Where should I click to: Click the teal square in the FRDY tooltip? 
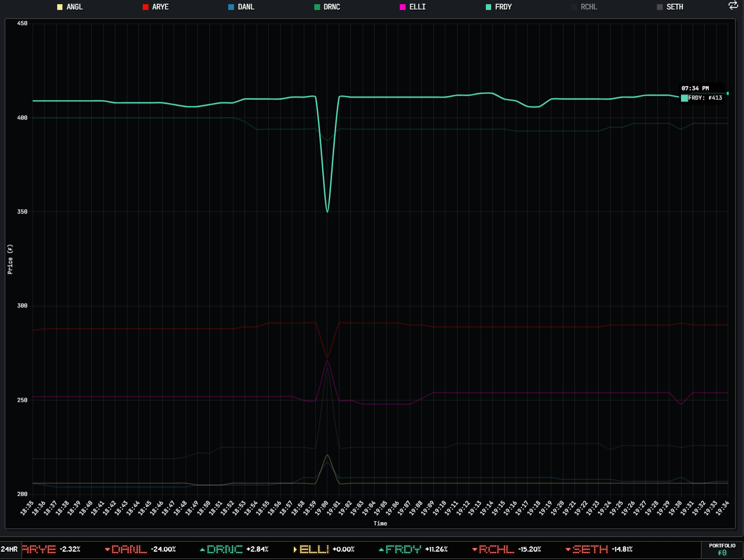tap(684, 98)
